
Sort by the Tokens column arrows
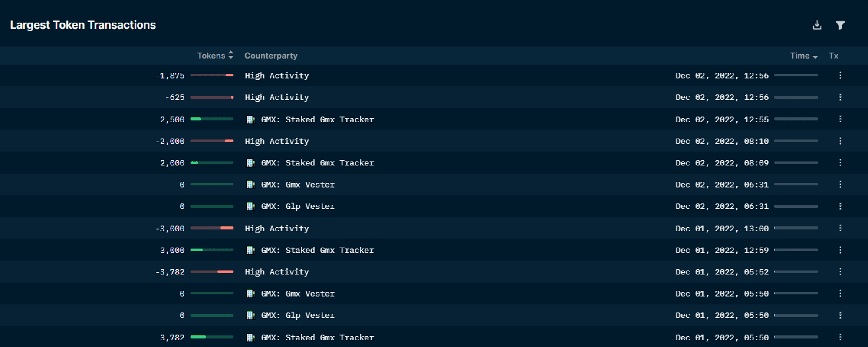point(231,55)
